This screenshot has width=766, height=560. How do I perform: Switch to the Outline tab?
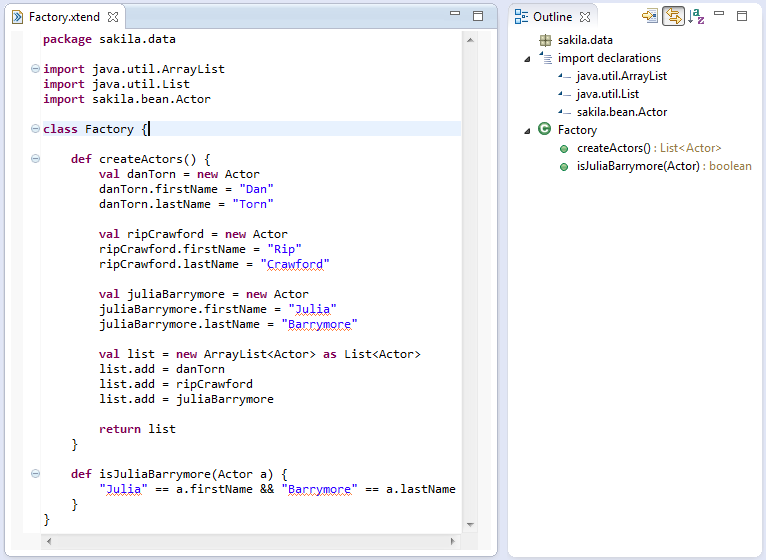551,17
